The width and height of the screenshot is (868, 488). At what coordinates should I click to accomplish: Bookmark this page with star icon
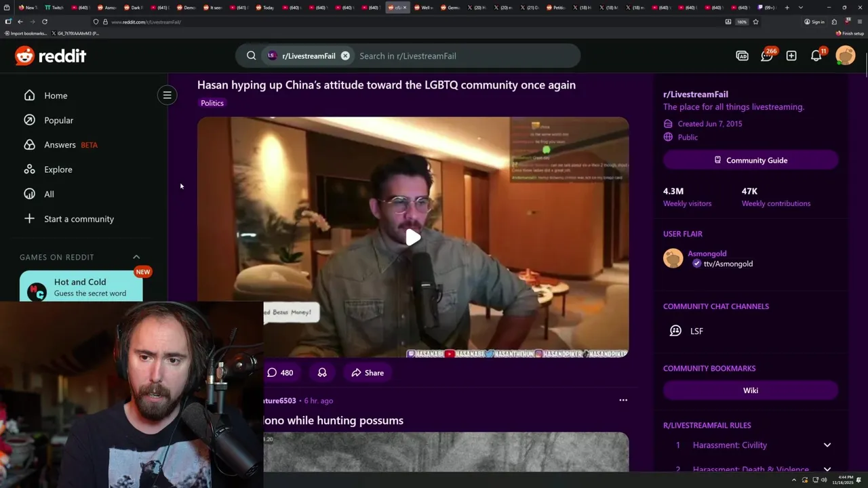click(755, 22)
